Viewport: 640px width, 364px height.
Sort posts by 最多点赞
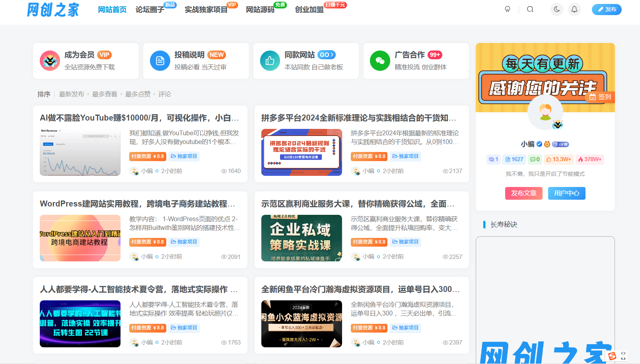point(138,94)
